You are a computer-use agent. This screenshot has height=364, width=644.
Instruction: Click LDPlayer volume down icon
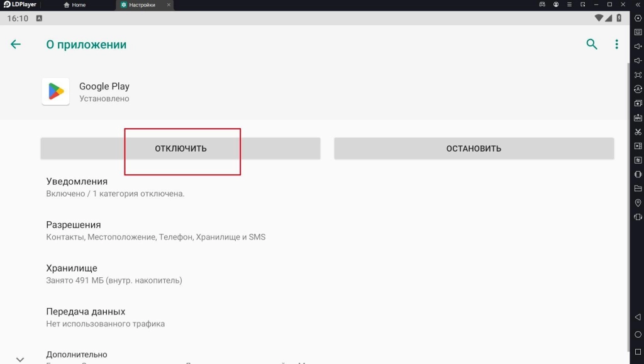pyautogui.click(x=638, y=60)
